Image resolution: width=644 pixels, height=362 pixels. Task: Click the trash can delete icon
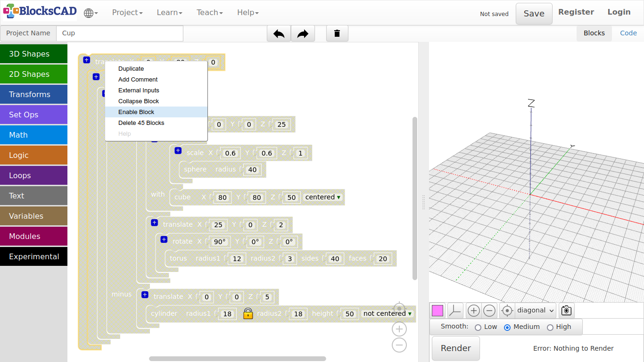point(337,33)
